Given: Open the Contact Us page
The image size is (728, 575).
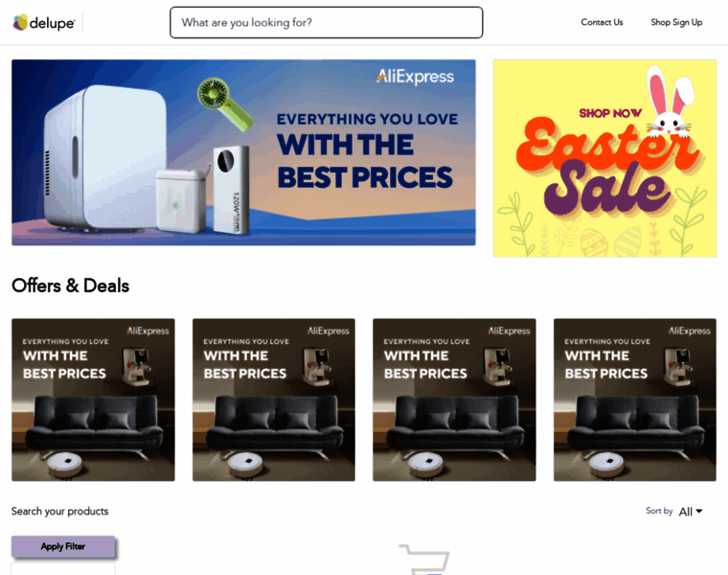Looking at the screenshot, I should [x=602, y=22].
